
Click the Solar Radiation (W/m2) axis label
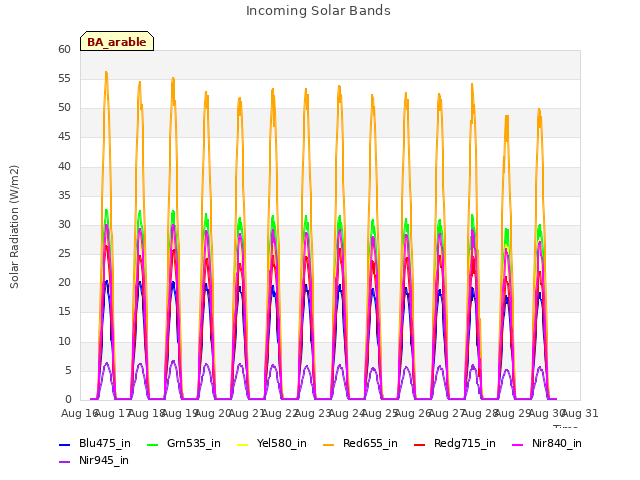click(x=14, y=227)
